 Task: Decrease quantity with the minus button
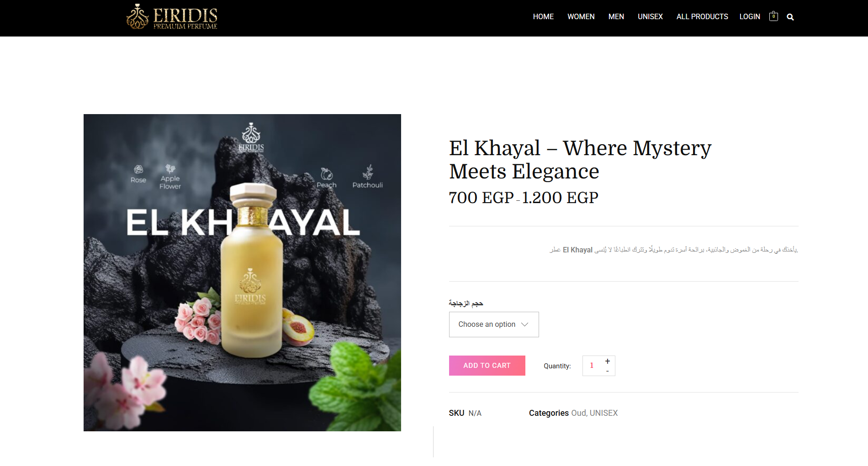608,371
